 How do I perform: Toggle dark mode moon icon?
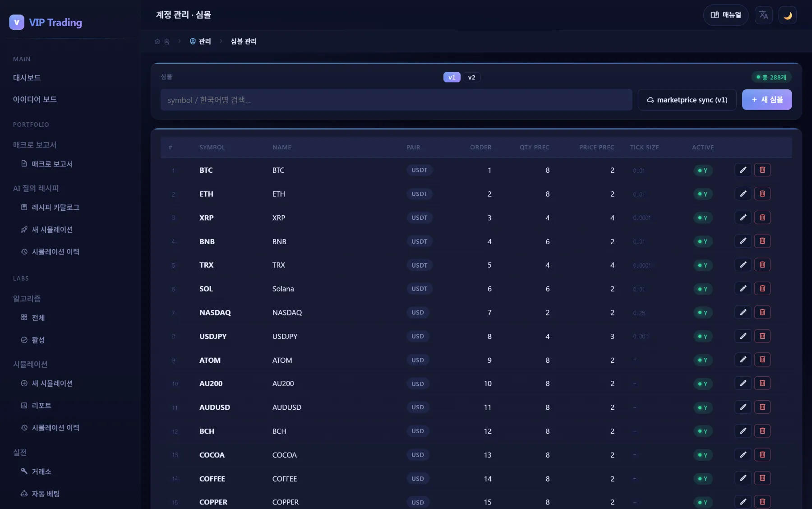click(788, 15)
